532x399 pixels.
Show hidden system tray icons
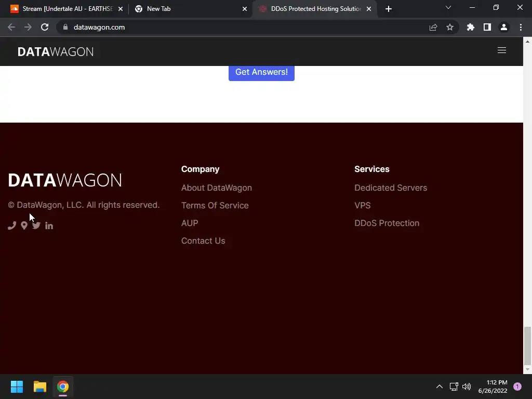tap(440, 387)
